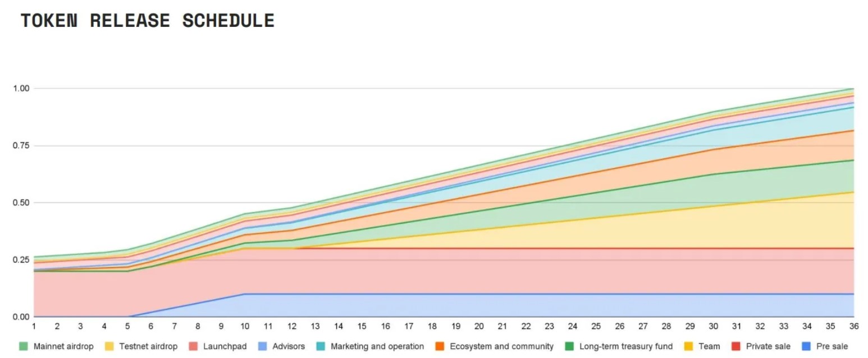Image resolution: width=868 pixels, height=358 pixels.
Task: Click month 10 on the x-axis
Action: point(244,327)
